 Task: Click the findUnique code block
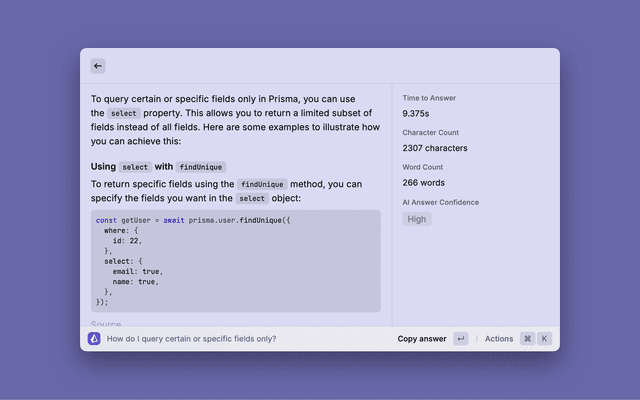[x=236, y=260]
